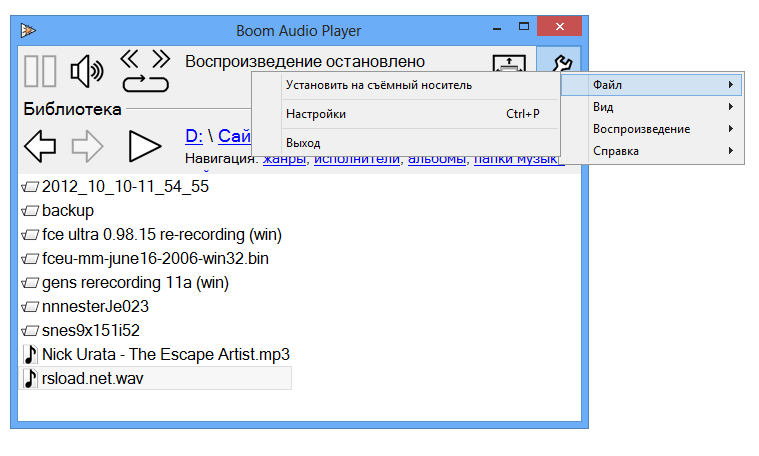The width and height of the screenshot is (759, 456).
Task: Open the Файл menu item
Action: tap(652, 85)
